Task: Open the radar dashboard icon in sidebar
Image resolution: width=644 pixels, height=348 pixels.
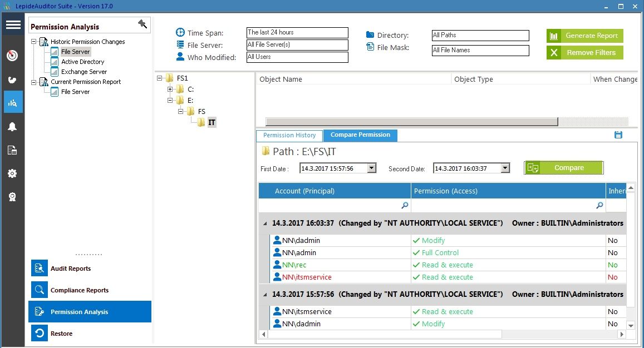Action: tap(12, 56)
